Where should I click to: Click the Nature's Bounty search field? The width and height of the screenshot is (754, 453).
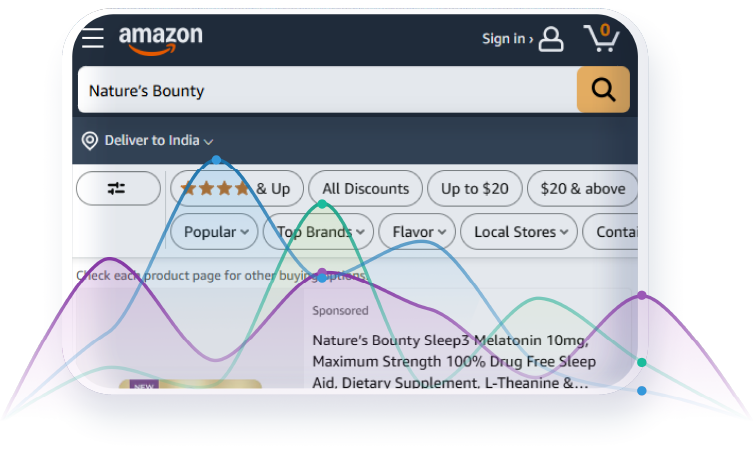coord(327,91)
